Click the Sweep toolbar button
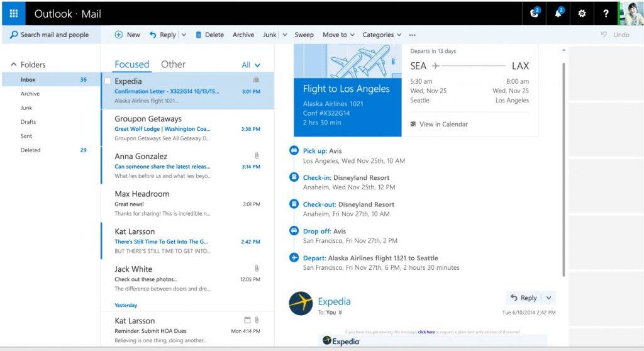This screenshot has height=351, width=644. [x=304, y=35]
